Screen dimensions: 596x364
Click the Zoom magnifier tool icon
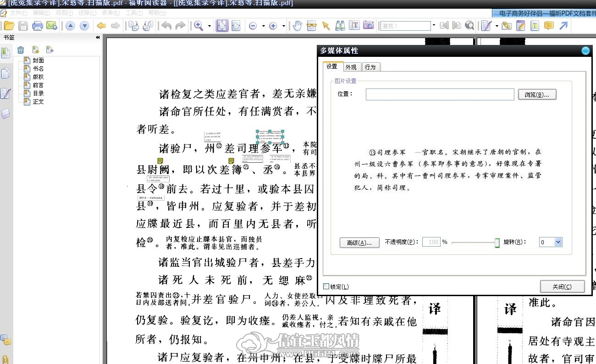coord(199,26)
